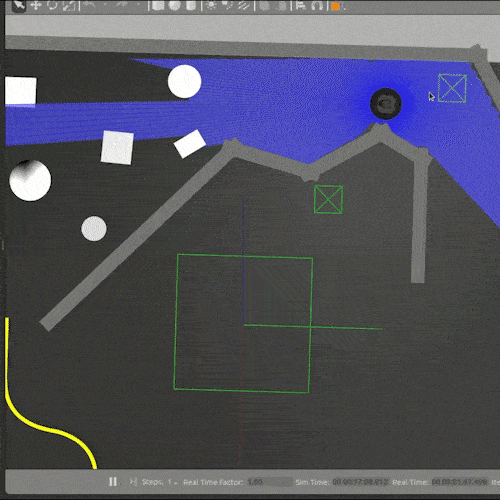Insert a box shape from toolbar

[x=158, y=5]
